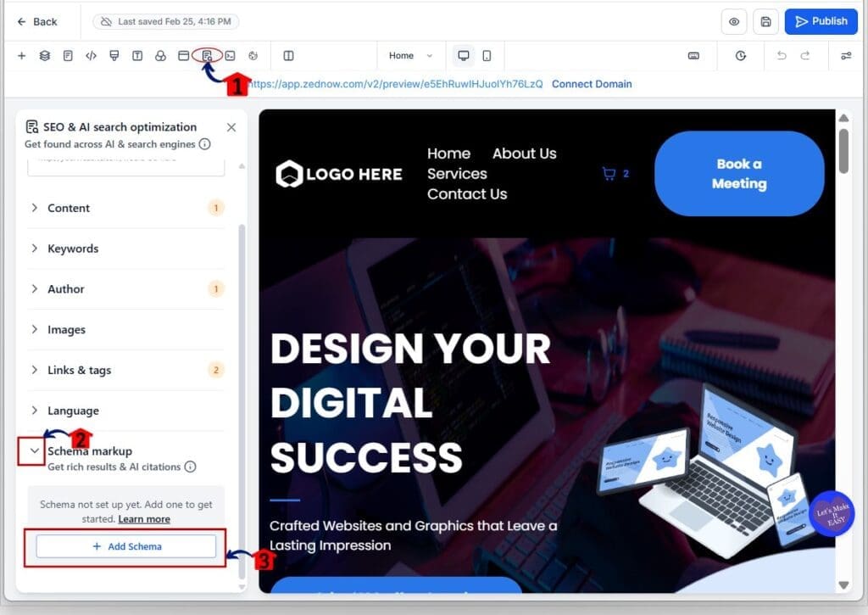
Task: Click the Add Schema button
Action: pos(126,547)
